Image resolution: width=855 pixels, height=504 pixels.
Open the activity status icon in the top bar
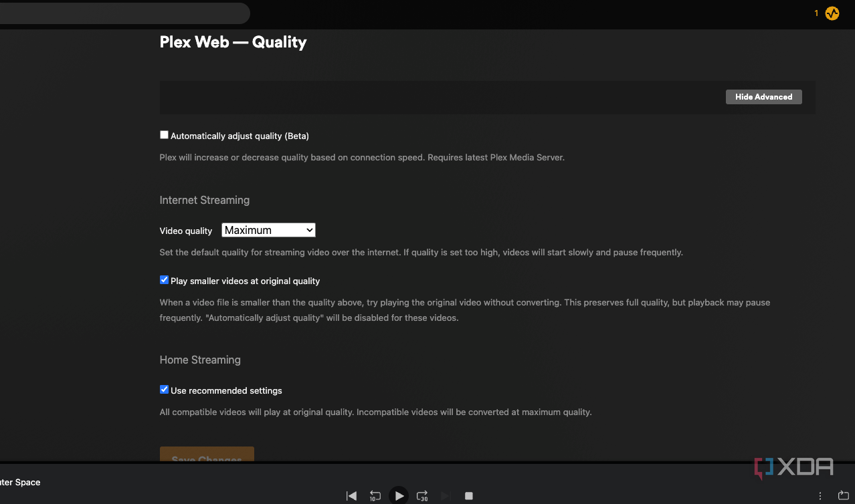832,13
